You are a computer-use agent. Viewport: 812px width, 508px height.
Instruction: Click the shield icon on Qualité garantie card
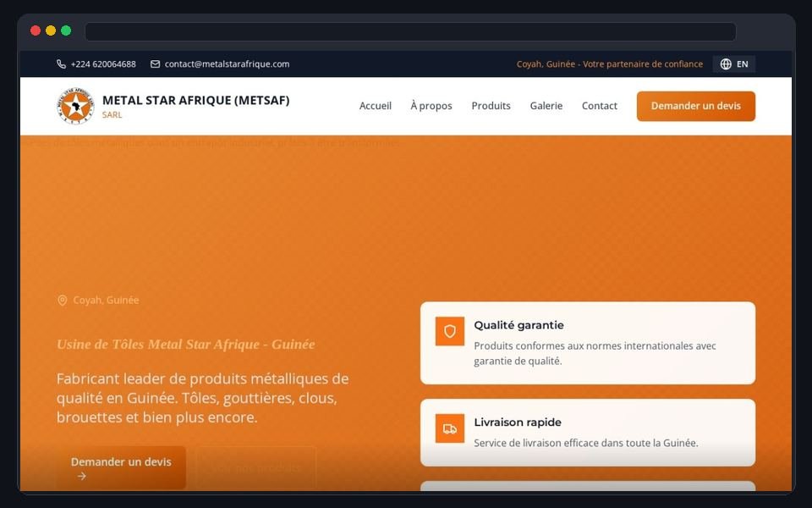coord(450,331)
